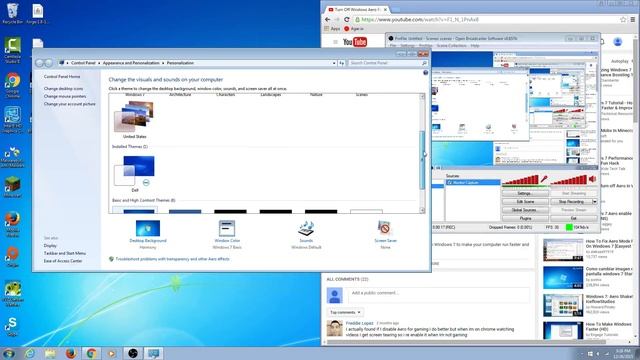Click Stop Recording in OBS
Image resolution: width=640 pixels, height=360 pixels.
(x=571, y=202)
